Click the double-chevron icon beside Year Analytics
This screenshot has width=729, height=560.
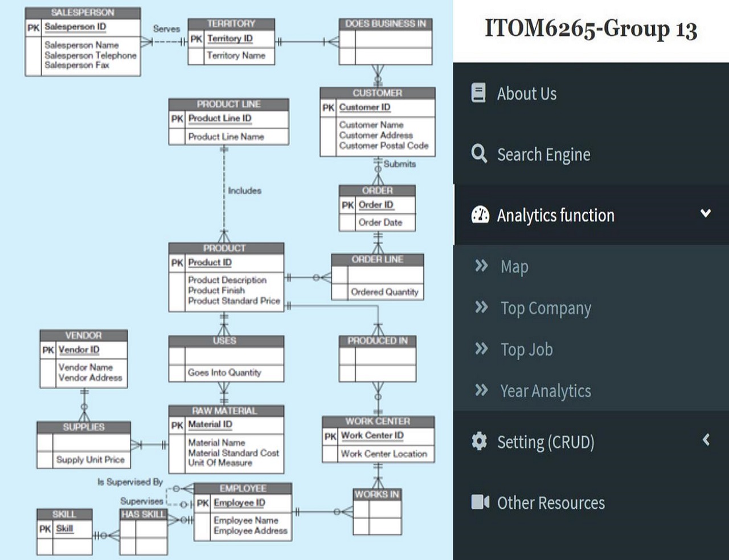pyautogui.click(x=482, y=390)
